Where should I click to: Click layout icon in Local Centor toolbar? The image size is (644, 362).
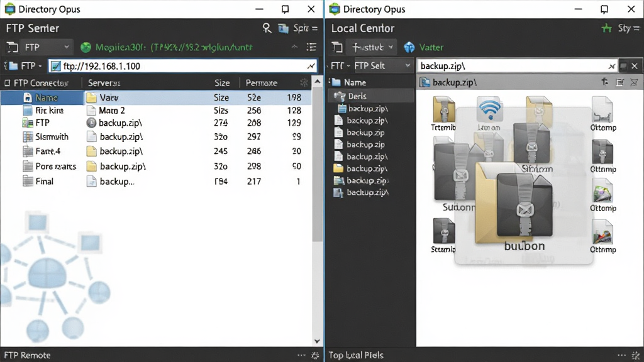pyautogui.click(x=337, y=47)
